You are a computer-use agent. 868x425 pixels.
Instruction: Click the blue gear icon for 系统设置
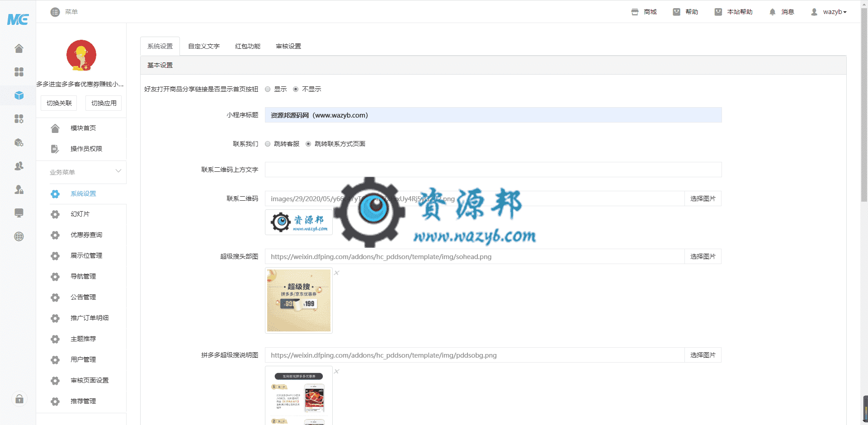(x=55, y=194)
